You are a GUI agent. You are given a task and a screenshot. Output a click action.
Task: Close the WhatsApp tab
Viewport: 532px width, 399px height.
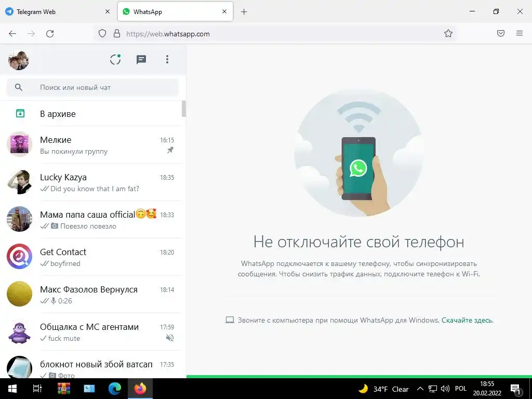(224, 11)
